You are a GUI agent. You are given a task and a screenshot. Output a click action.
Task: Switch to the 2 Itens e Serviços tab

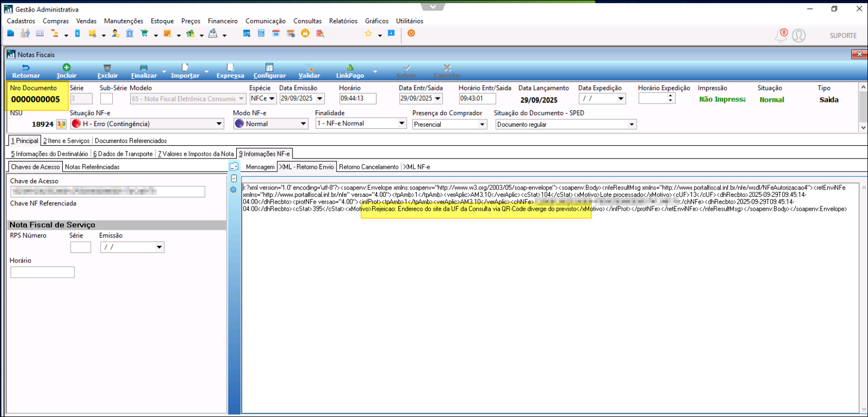point(66,141)
